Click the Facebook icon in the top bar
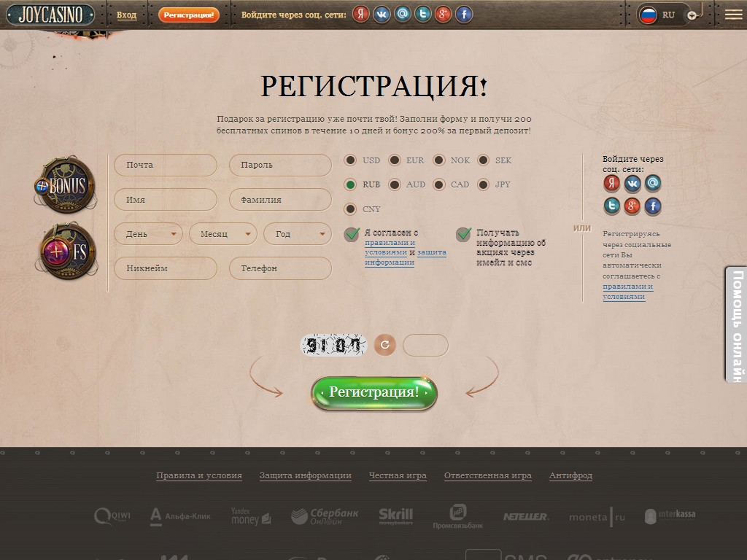The image size is (747, 560). pos(463,14)
